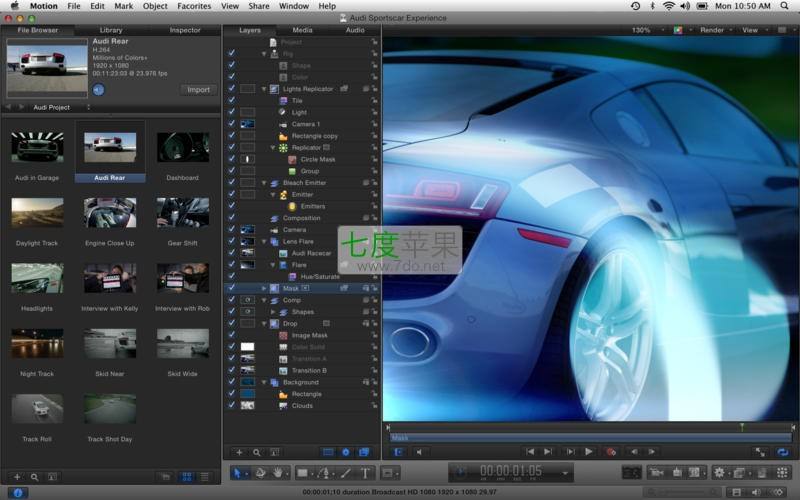Collapse the Lens Flare group
Viewport: 800px width, 500px height.
pos(264,241)
